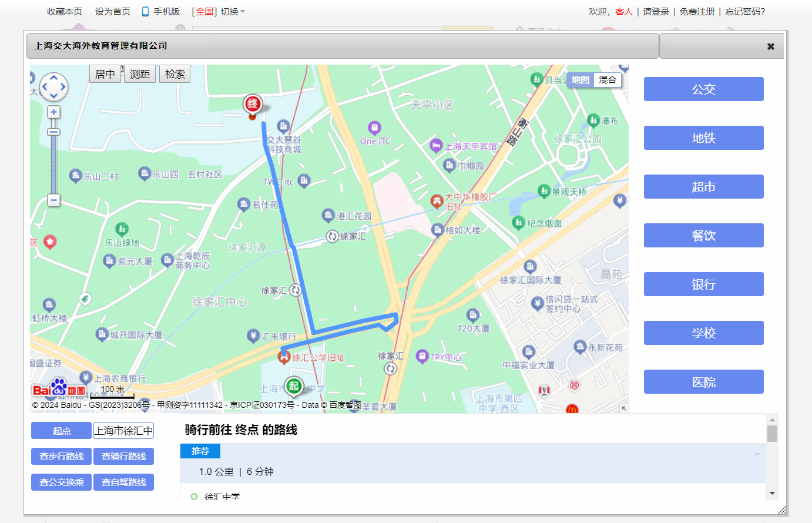Click the 免费注册 free registration link
The height and width of the screenshot is (523, 812).
point(697,12)
